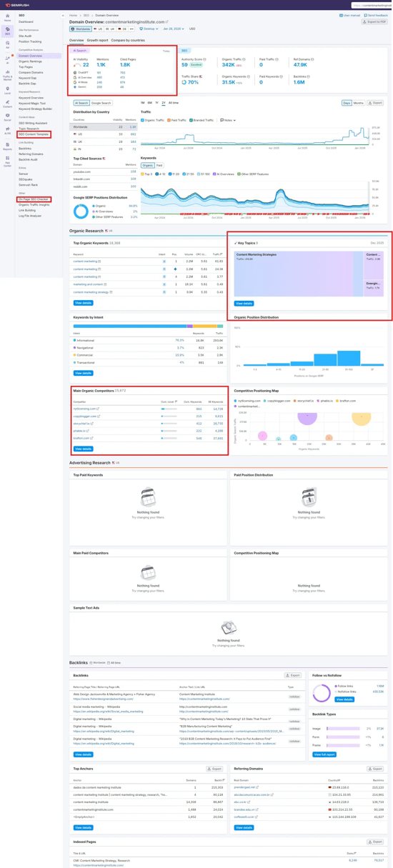Click the Export icon in Indexed Pages panel
393x868 pixels.
point(375,842)
